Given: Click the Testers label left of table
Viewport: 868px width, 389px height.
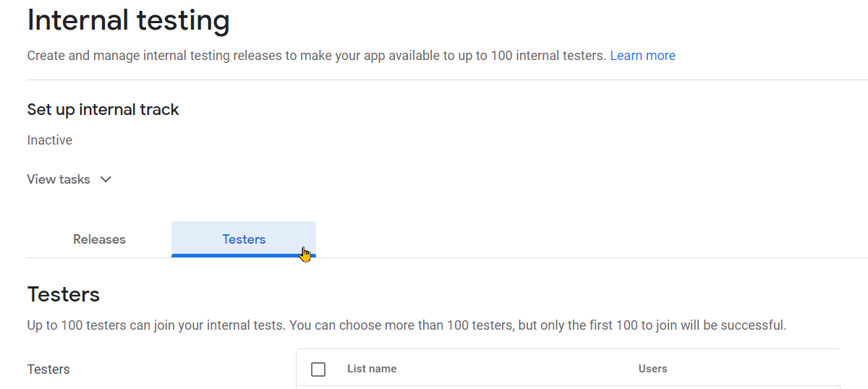Looking at the screenshot, I should tap(48, 369).
